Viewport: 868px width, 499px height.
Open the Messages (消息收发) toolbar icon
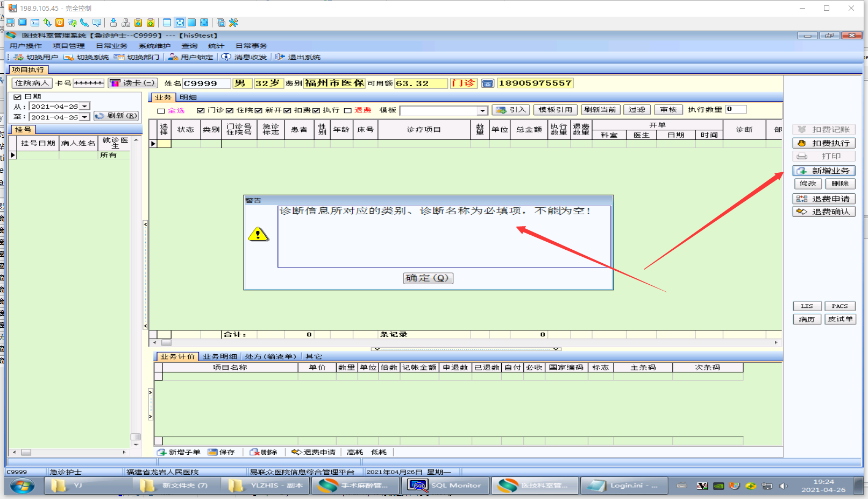point(226,57)
